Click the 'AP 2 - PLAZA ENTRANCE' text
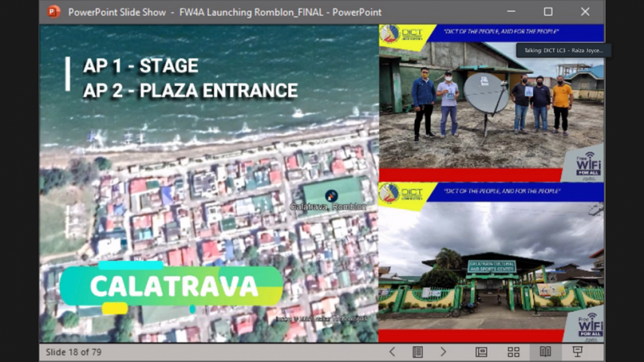The image size is (644, 362). tap(190, 90)
